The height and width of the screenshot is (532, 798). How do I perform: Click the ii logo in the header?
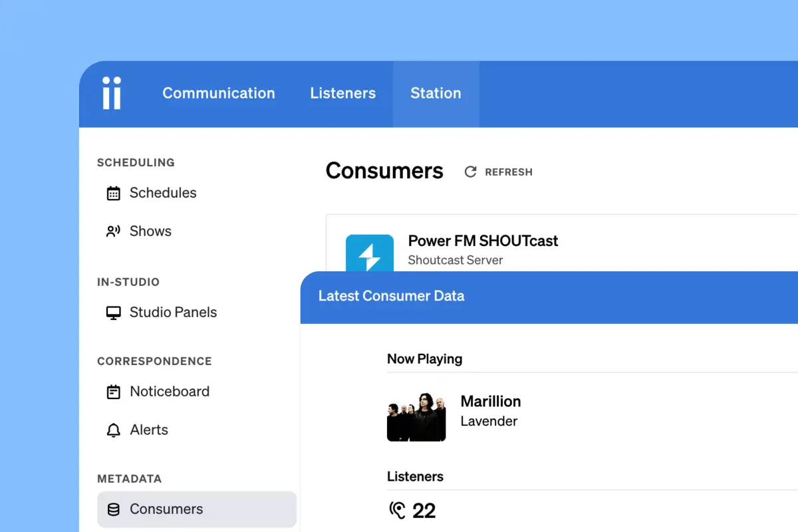tap(112, 93)
